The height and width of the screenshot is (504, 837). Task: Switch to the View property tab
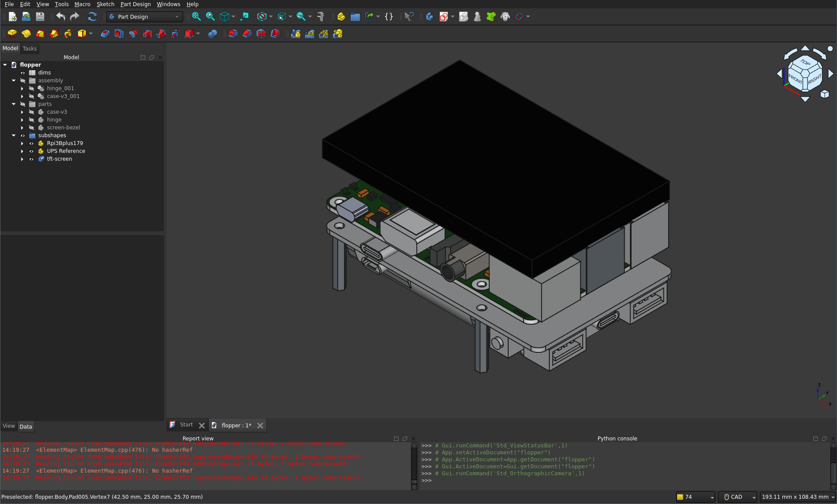pos(9,426)
